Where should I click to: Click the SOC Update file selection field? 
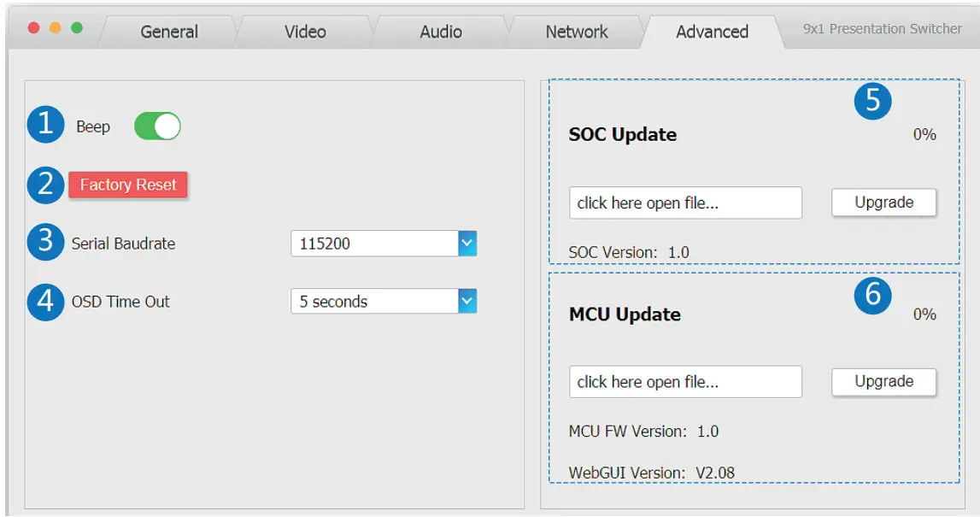[x=685, y=203]
